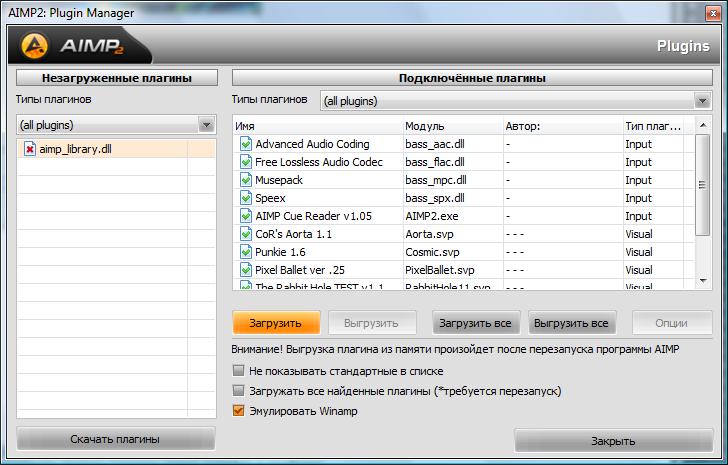Click green check icon next to Speex
The width and height of the screenshot is (728, 465).
point(245,198)
